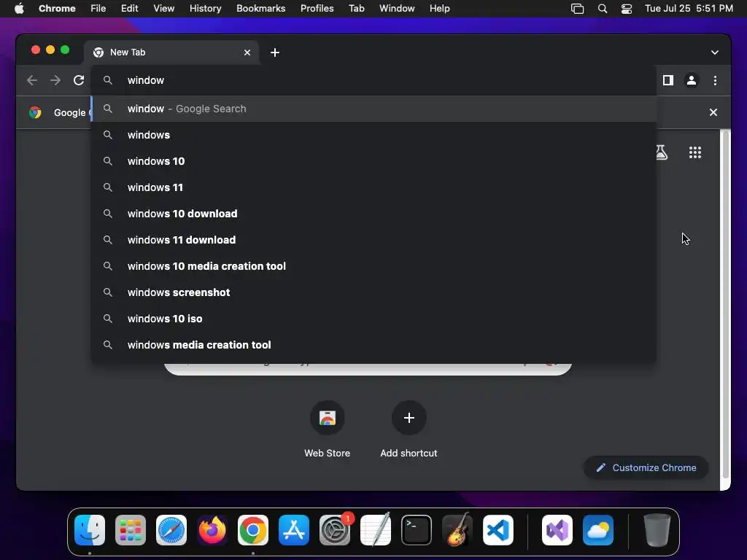Open Chrome's three-dot menu

tap(715, 80)
